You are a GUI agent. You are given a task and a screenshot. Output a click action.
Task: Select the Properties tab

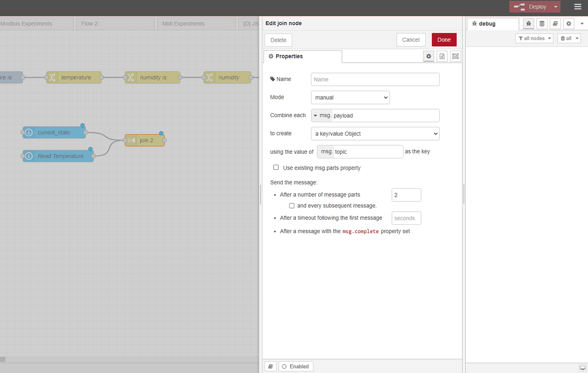[303, 57]
